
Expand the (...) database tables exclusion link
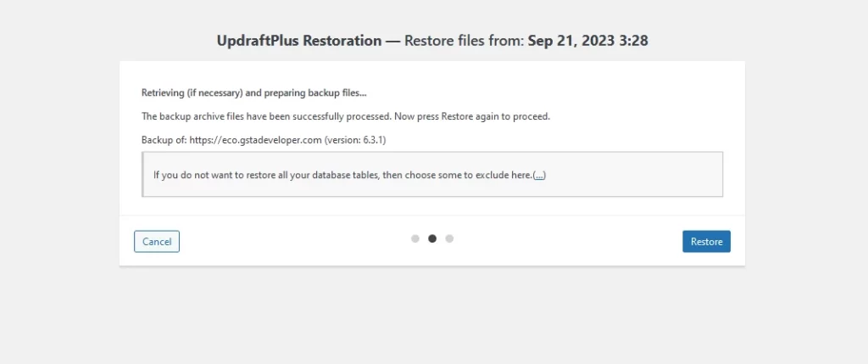539,175
